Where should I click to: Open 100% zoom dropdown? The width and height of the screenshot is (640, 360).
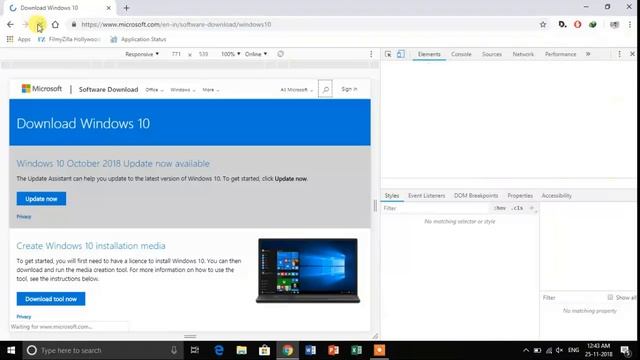231,54
